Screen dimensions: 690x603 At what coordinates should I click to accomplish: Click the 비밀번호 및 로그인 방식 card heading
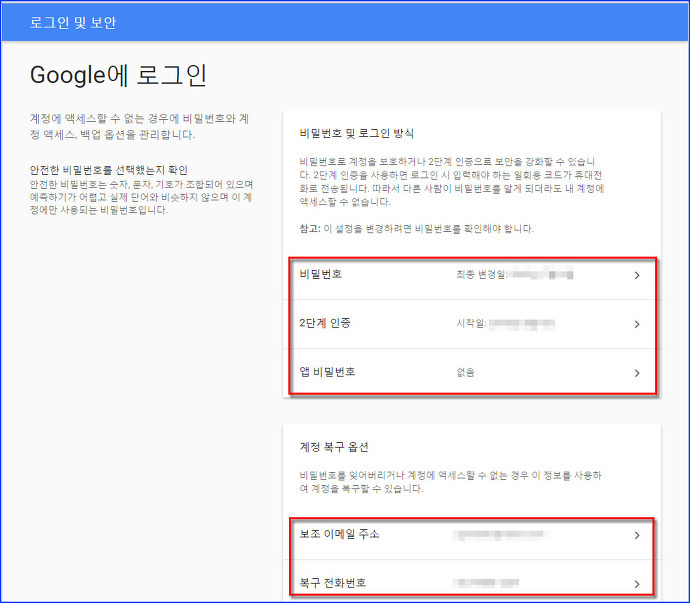356,133
